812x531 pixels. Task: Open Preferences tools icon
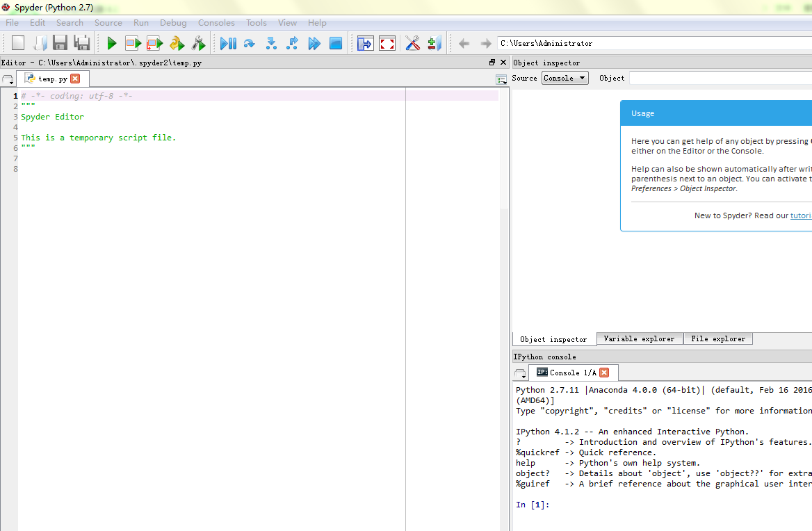tap(412, 43)
